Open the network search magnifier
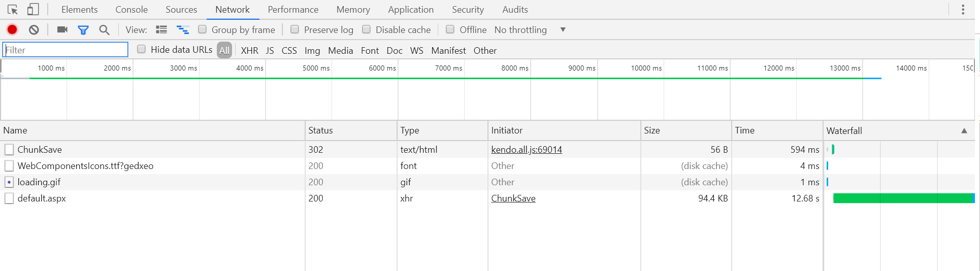 pyautogui.click(x=104, y=30)
